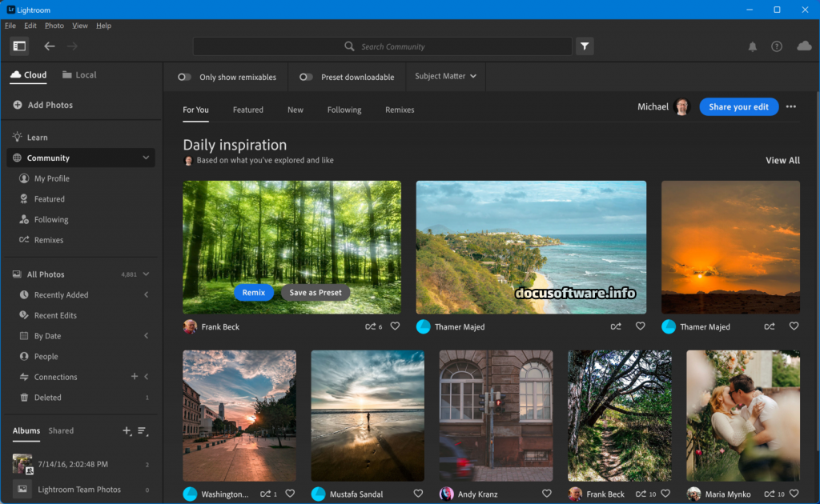Click the filter funnel icon beside search
The height and width of the screenshot is (504, 820).
coord(585,46)
